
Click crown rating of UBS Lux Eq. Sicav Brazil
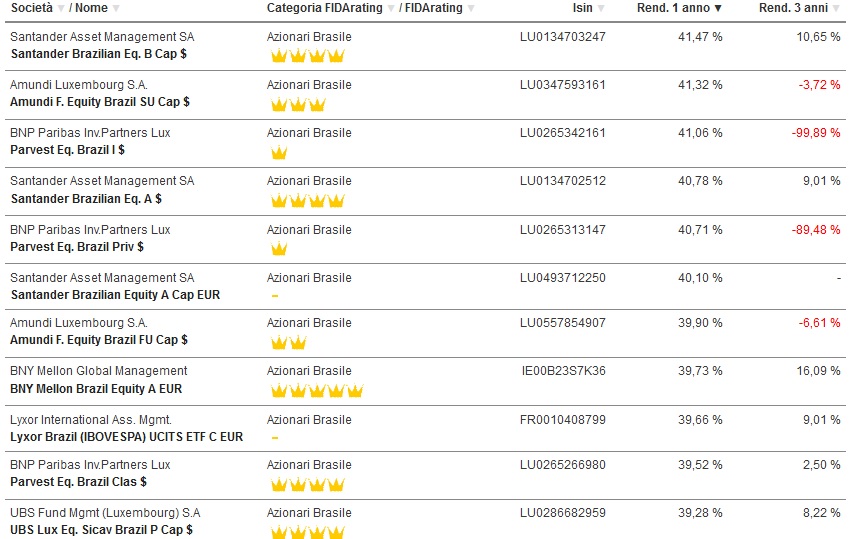coord(308,532)
